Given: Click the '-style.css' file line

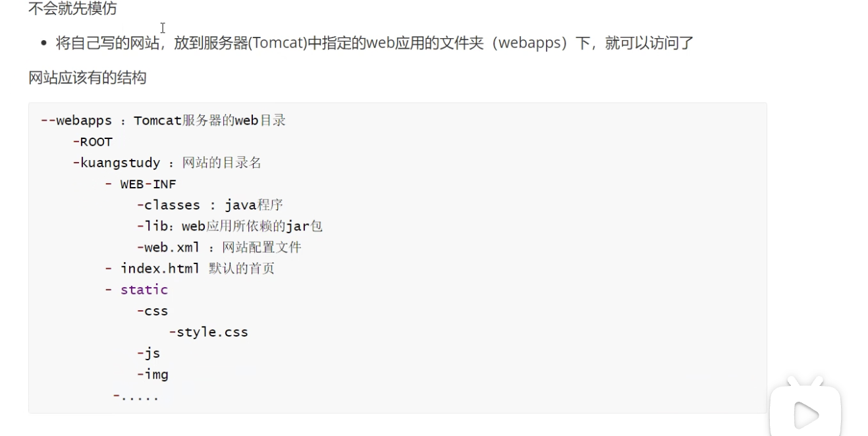Looking at the screenshot, I should tap(209, 332).
